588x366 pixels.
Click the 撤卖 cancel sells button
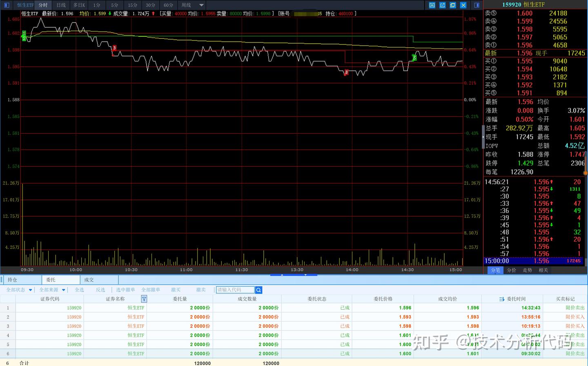coord(201,290)
